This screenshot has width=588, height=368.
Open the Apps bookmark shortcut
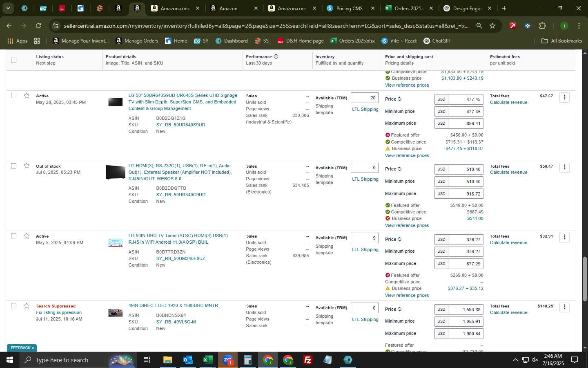click(x=18, y=41)
